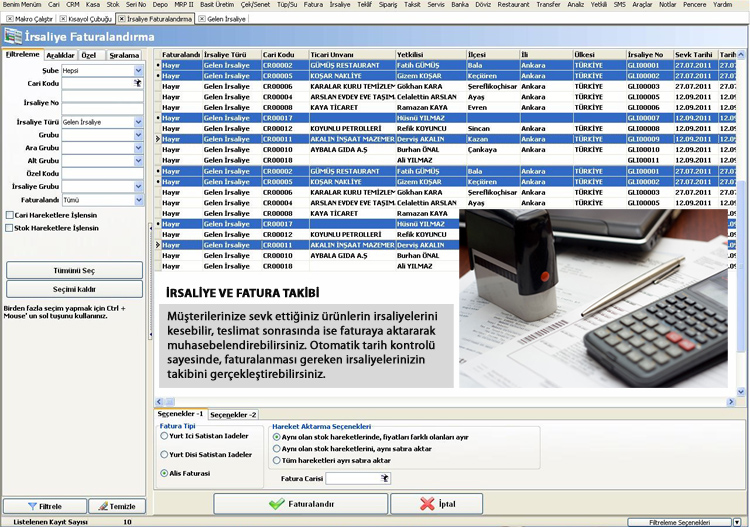
Task: Enable Cari Hareketlere İşlensin checkbox
Action: pyautogui.click(x=10, y=215)
